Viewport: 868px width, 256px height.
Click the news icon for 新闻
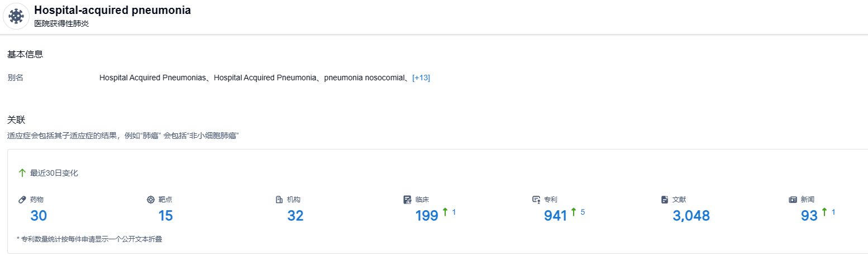793,200
